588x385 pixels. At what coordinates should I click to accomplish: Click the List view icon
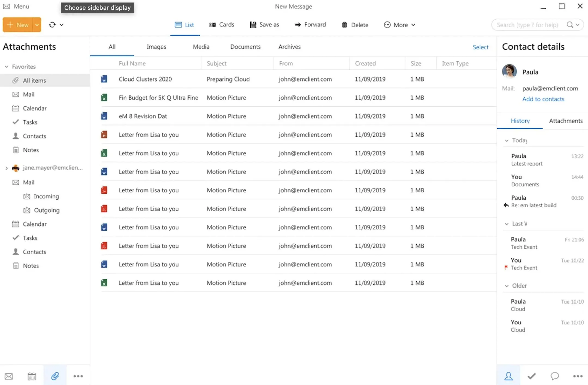point(178,25)
